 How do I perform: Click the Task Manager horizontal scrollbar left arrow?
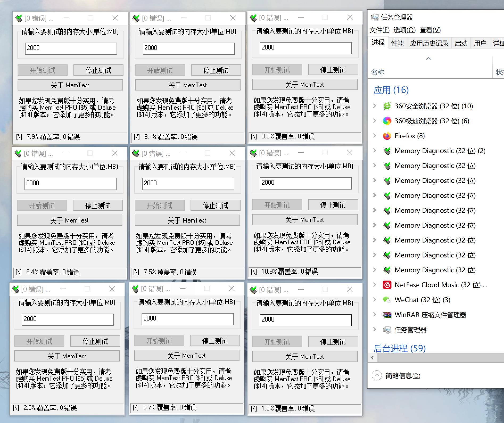pos(373,358)
